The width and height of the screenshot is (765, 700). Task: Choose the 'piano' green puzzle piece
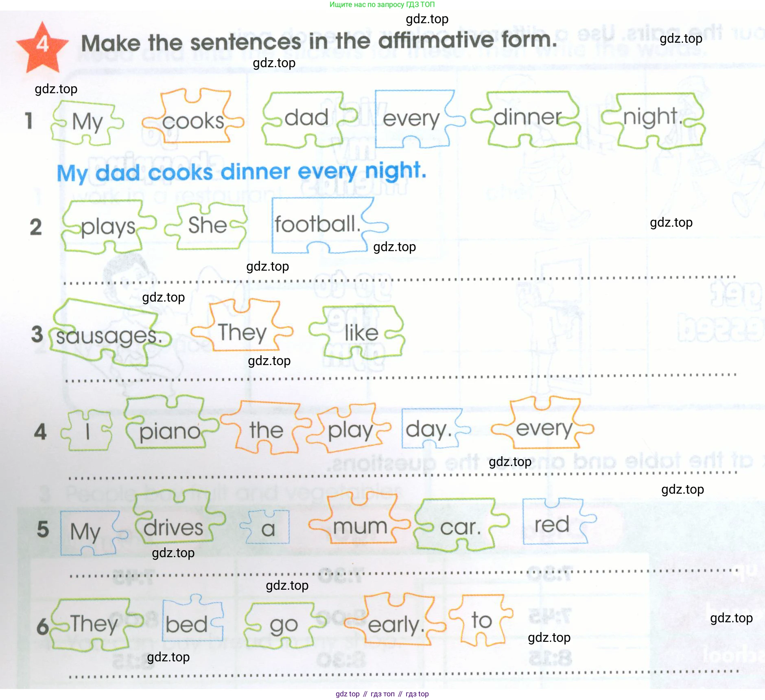point(171,422)
